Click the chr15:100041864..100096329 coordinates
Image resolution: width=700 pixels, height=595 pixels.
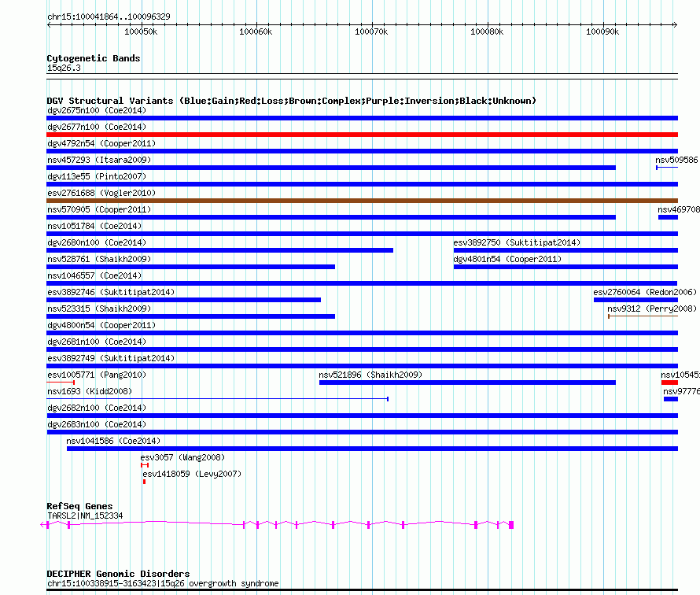coord(109,17)
